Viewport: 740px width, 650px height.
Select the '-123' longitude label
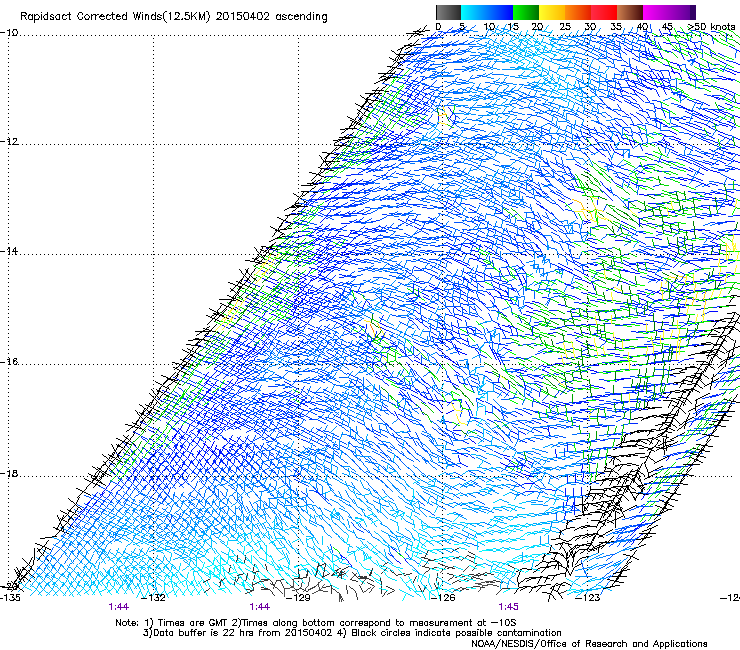pyautogui.click(x=588, y=598)
